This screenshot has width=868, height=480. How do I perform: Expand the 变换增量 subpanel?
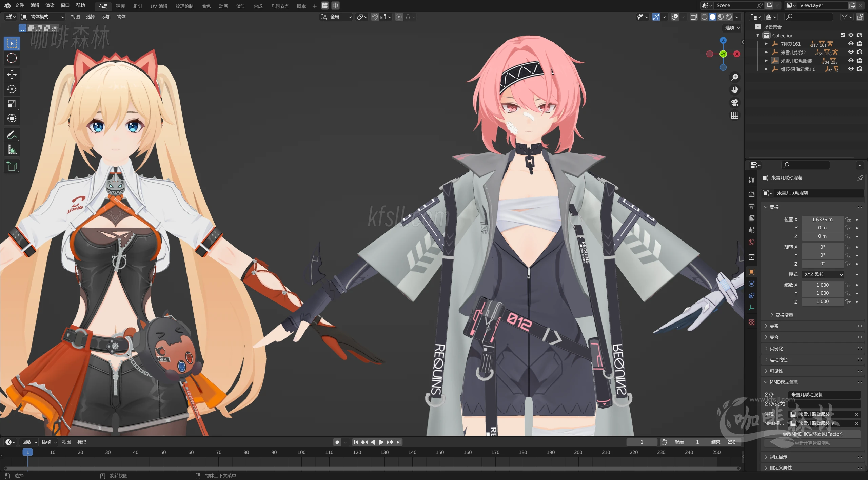(782, 315)
